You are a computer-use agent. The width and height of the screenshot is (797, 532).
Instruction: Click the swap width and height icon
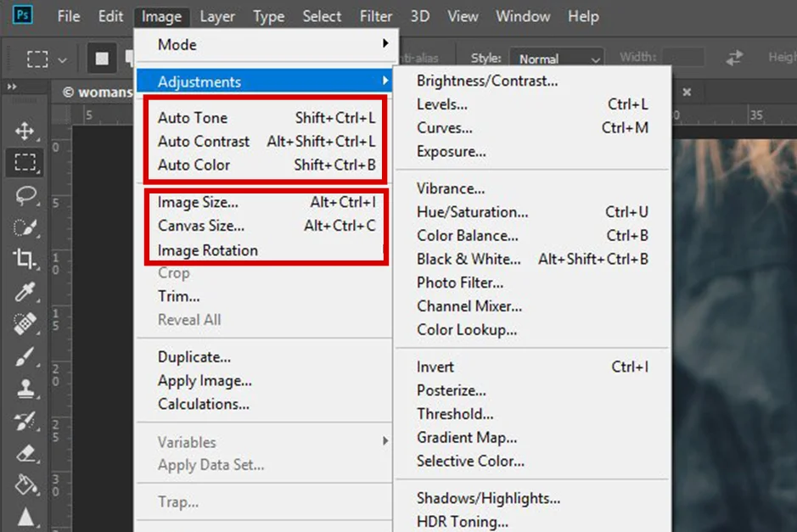coord(734,58)
